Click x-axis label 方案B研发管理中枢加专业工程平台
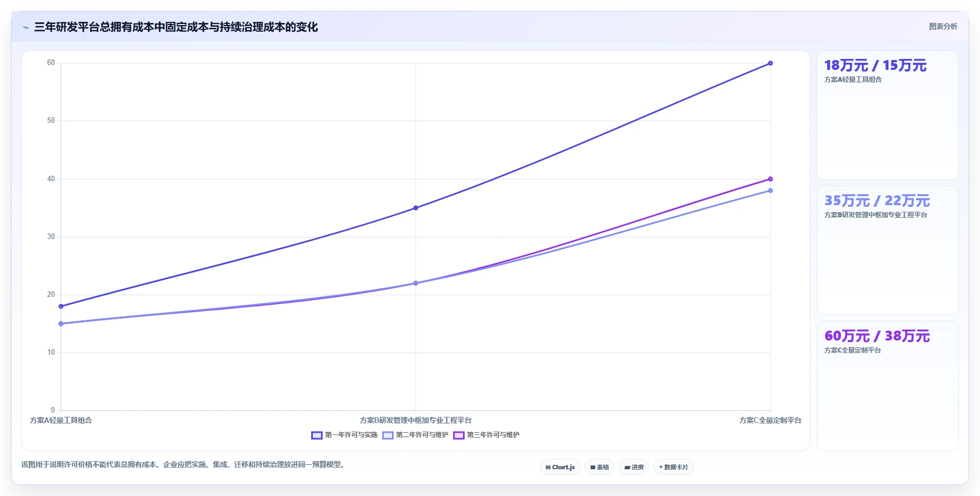The height and width of the screenshot is (496, 980). (x=415, y=420)
